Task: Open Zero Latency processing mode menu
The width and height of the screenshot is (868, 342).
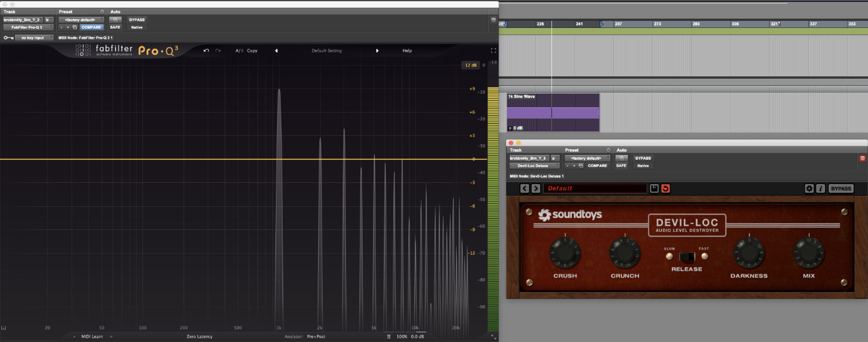Action: pyautogui.click(x=199, y=337)
